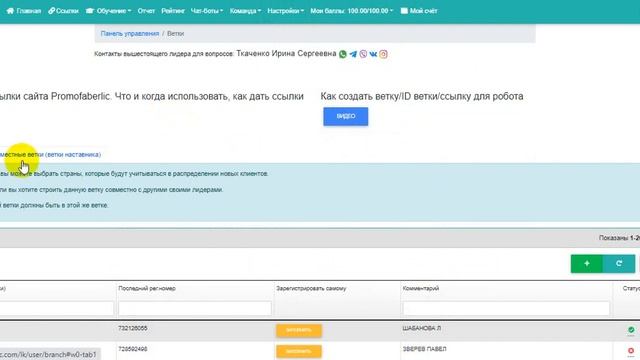
Task: Go to Главная in top navigation
Action: (24, 11)
